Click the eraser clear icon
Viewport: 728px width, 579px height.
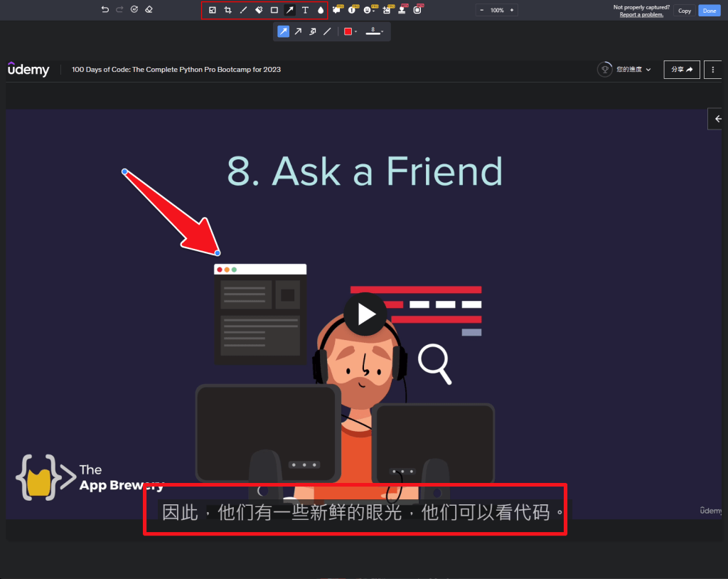click(149, 10)
